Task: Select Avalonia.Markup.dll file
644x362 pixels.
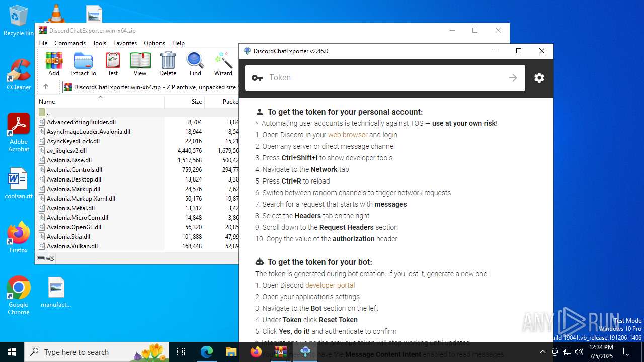Action: coord(137,189)
